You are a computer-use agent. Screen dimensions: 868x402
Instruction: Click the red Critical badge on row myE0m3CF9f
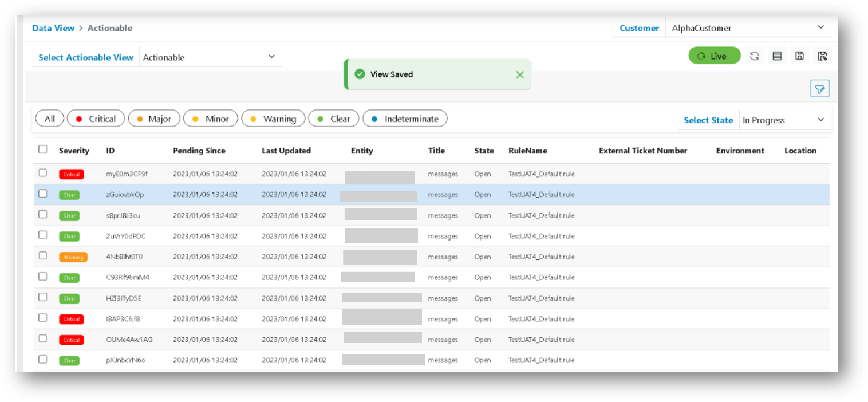[x=72, y=174]
